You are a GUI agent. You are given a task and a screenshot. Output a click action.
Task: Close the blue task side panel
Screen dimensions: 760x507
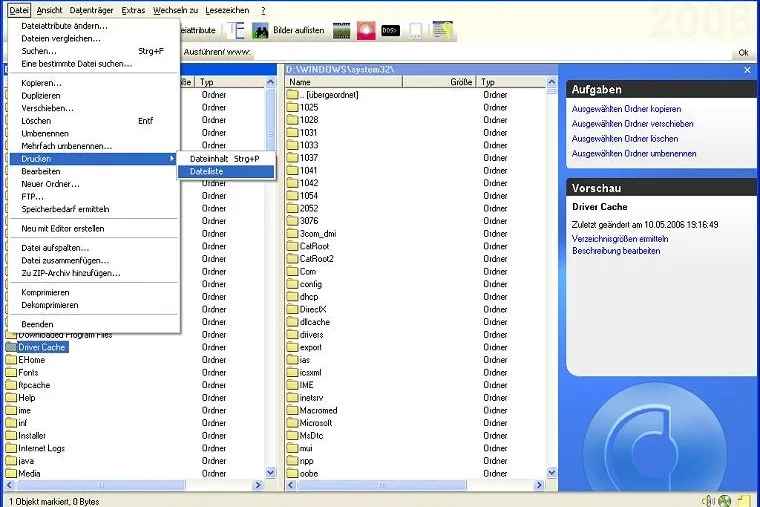(x=747, y=70)
